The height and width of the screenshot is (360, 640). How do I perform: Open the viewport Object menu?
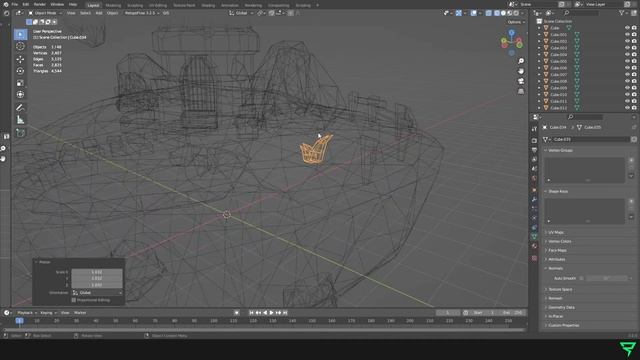coord(112,13)
